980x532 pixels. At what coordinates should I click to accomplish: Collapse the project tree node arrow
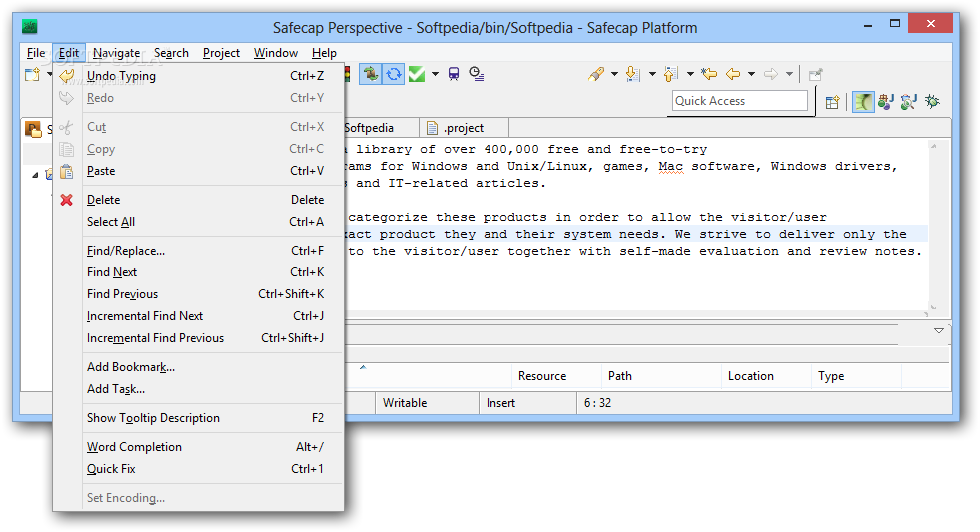coord(35,175)
